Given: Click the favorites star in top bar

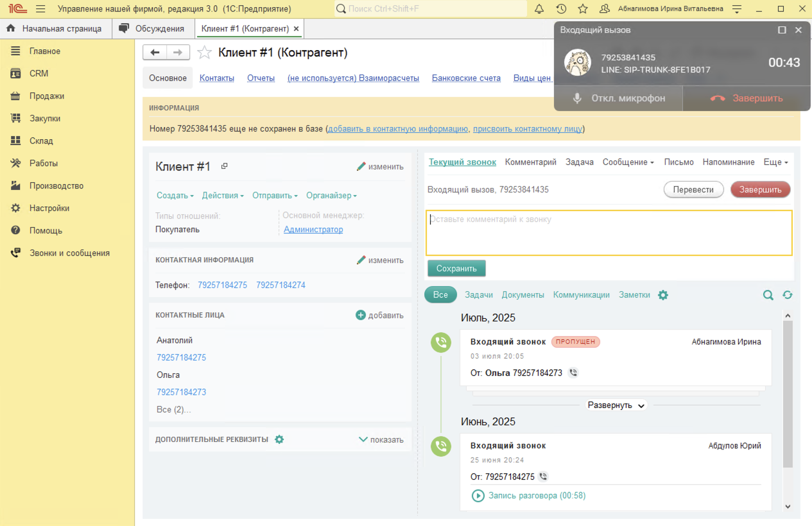Looking at the screenshot, I should click(583, 9).
